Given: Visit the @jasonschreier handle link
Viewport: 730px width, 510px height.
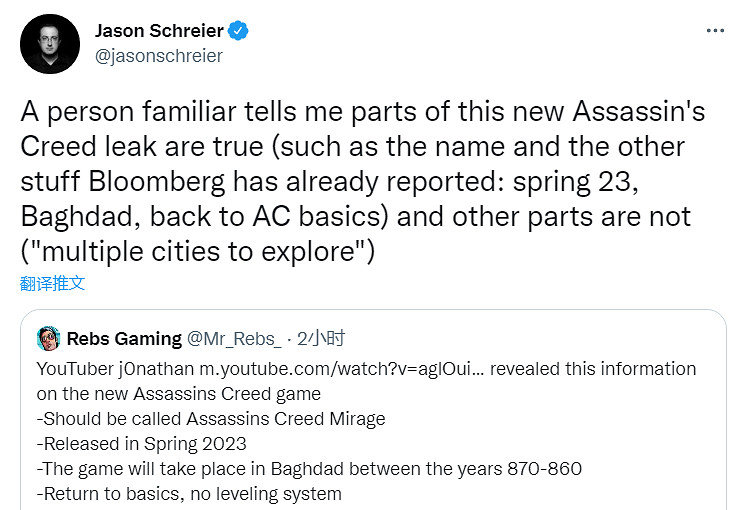Looking at the screenshot, I should pyautogui.click(x=158, y=55).
